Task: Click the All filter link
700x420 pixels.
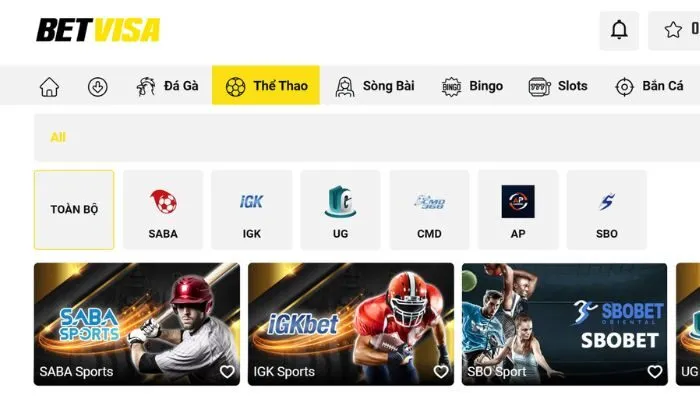Action: pos(58,137)
